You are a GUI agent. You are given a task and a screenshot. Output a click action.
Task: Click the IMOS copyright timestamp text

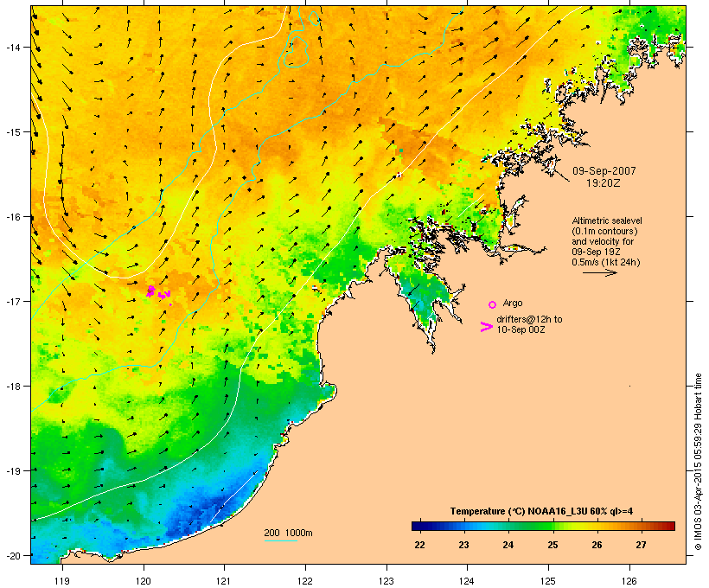[698, 462]
